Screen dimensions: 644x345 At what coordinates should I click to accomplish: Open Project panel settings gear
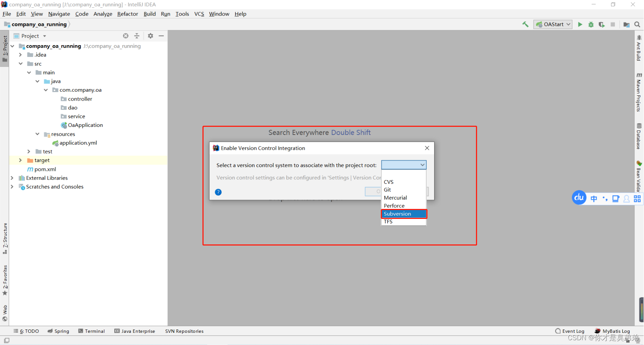point(150,36)
